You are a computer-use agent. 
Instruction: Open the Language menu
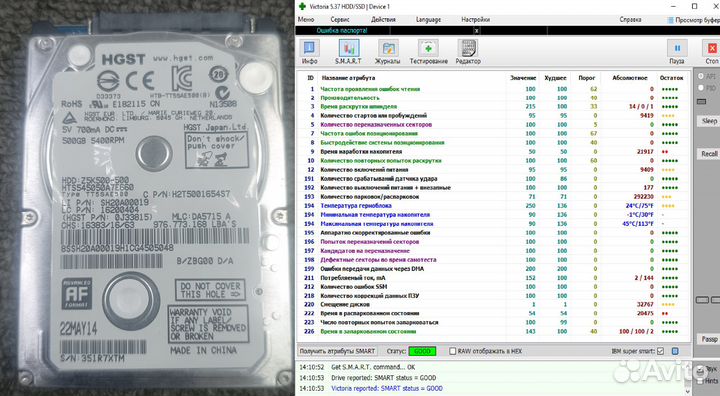428,20
